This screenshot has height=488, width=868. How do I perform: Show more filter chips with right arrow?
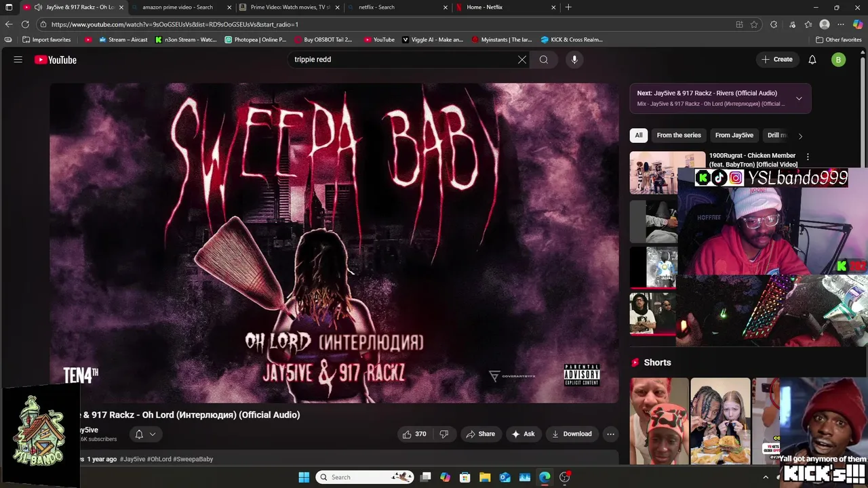tap(800, 136)
